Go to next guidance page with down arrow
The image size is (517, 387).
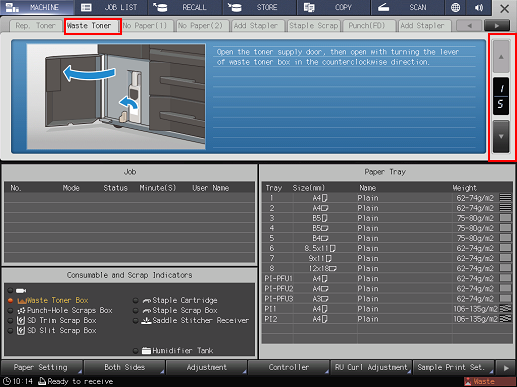[501, 136]
